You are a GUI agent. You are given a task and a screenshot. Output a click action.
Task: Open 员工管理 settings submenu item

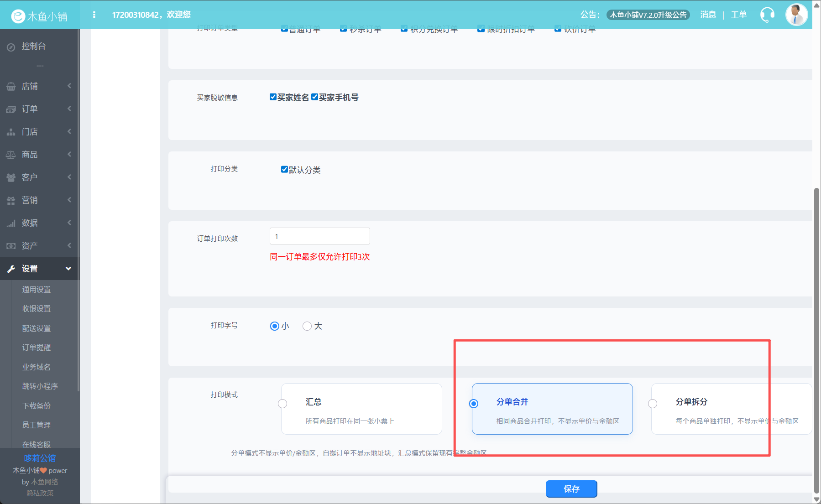37,425
